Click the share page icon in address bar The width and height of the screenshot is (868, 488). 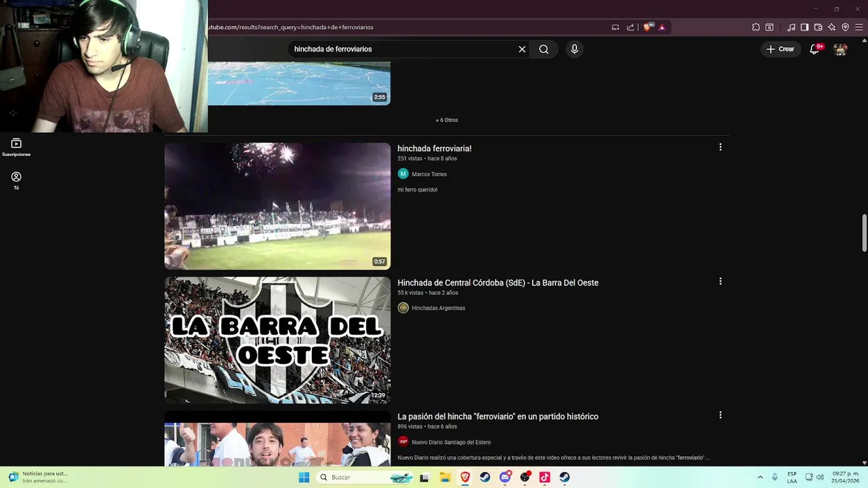coord(631,27)
